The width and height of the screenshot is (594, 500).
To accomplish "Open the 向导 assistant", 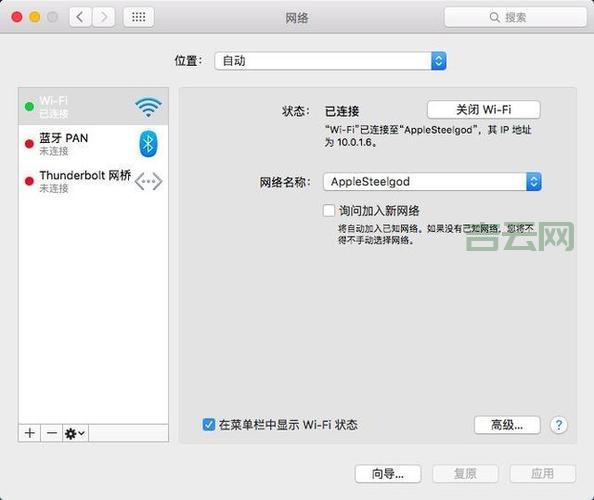I will tap(388, 473).
